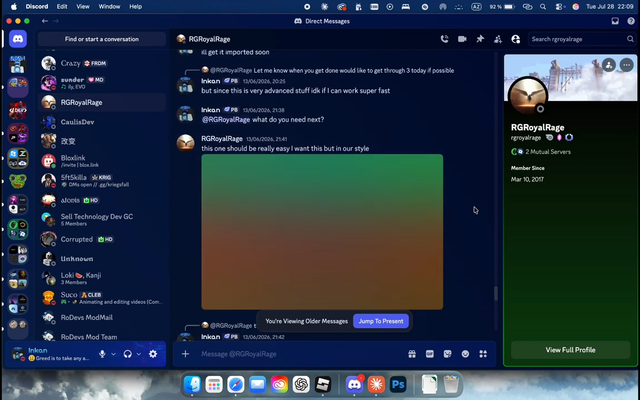The height and width of the screenshot is (400, 640).
Task: Open the DM with sunder
Action: [102, 83]
